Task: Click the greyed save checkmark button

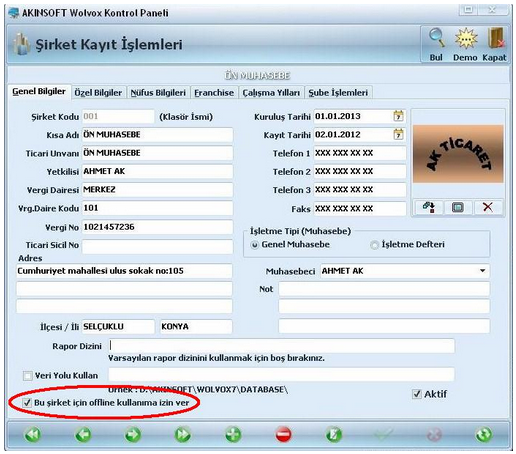Action: 383,435
